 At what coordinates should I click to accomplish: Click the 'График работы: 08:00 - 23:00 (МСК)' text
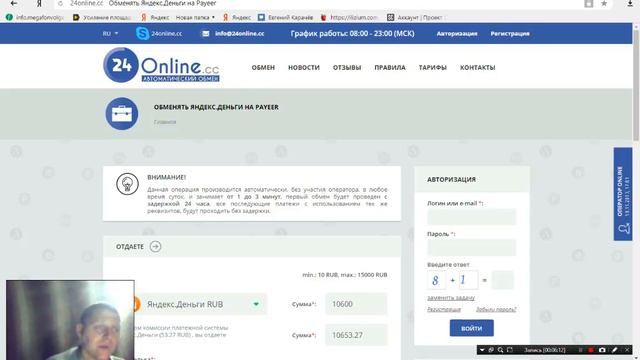(x=352, y=33)
